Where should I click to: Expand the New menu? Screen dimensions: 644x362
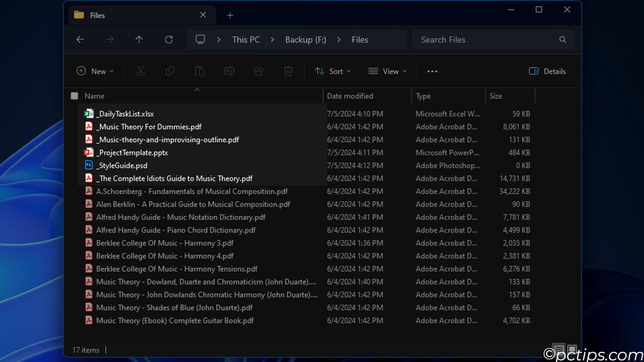pos(95,71)
